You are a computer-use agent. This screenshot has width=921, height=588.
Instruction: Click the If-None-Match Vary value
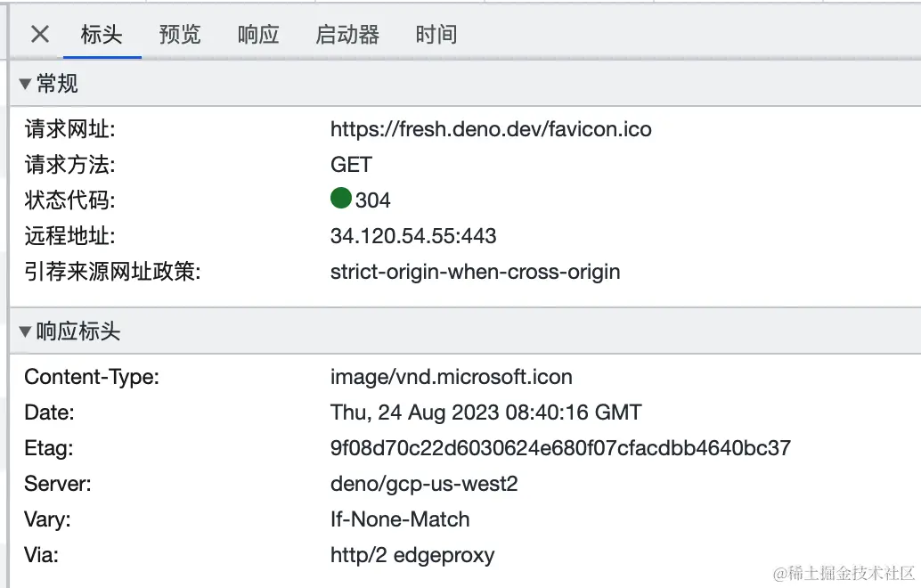click(x=400, y=519)
